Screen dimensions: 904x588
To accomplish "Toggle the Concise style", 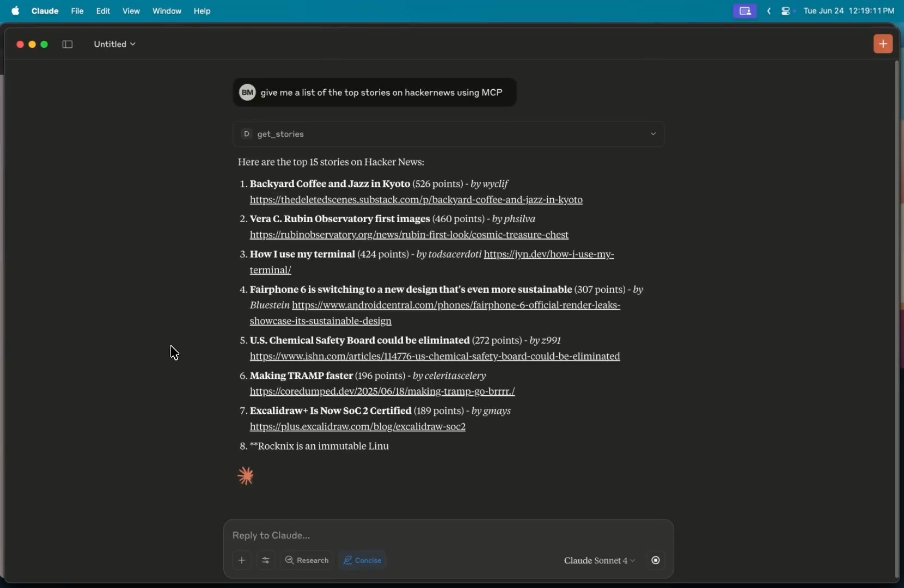I will tap(363, 560).
